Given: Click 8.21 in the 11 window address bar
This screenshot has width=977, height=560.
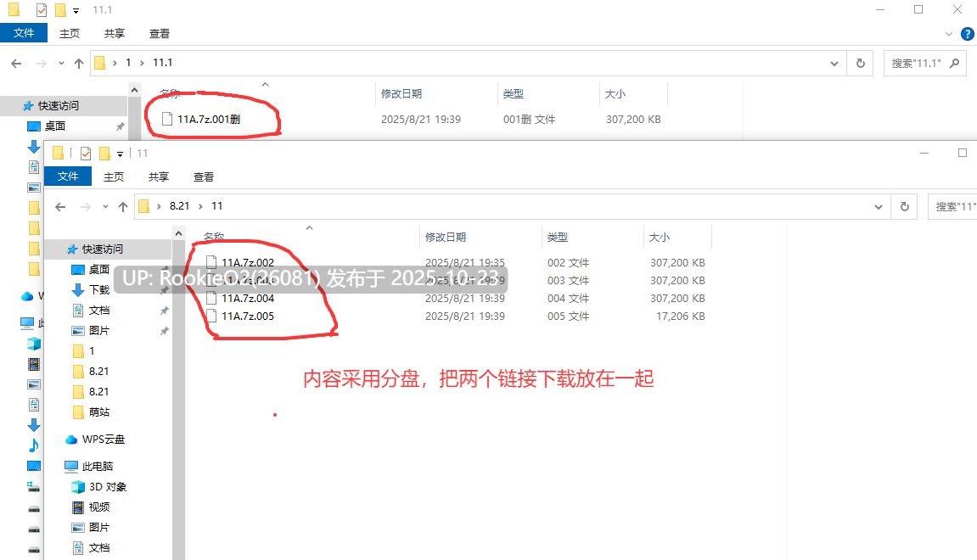Looking at the screenshot, I should coord(179,205).
